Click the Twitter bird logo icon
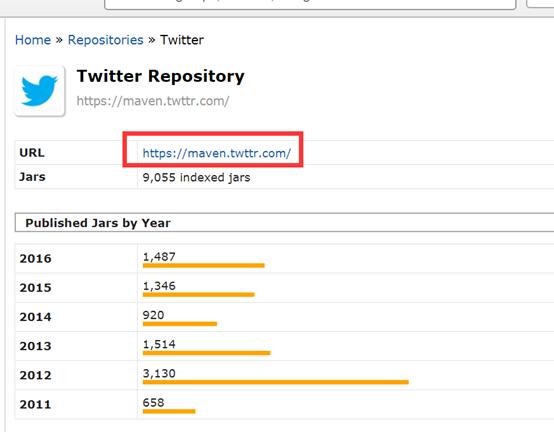 click(x=40, y=91)
